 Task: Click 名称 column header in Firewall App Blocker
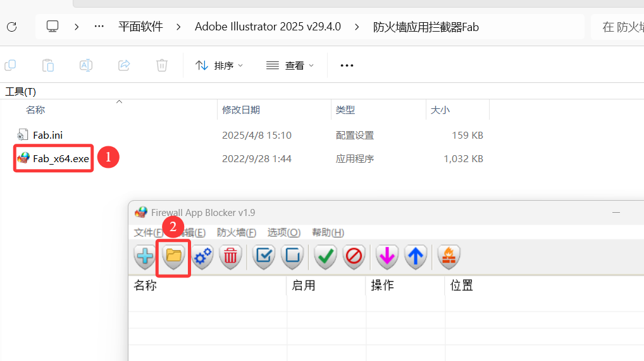145,286
